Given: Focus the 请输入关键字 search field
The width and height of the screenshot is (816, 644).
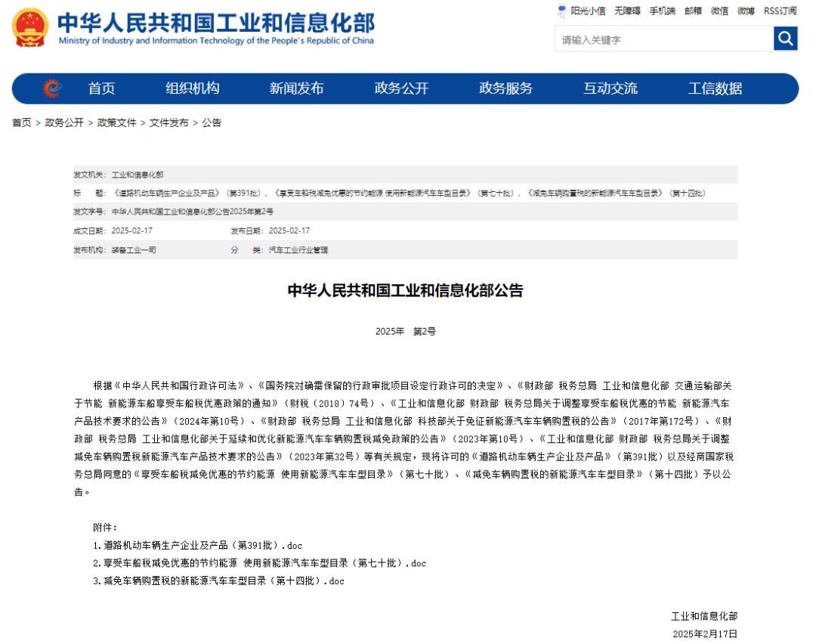Looking at the screenshot, I should coord(663,39).
